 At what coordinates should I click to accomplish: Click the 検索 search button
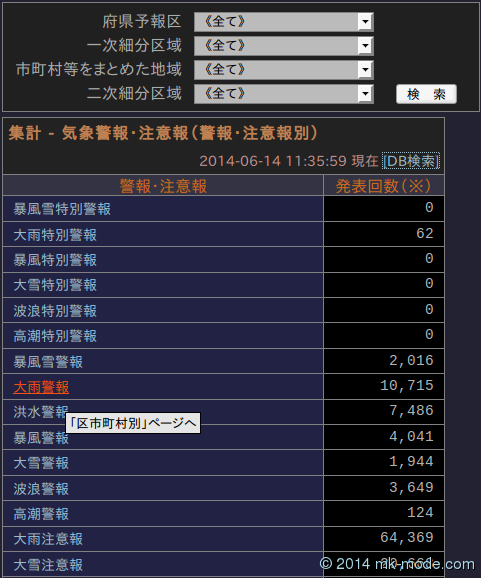point(426,94)
